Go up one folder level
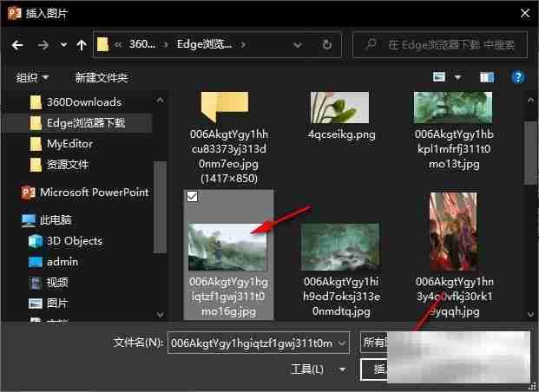The width and height of the screenshot is (539, 392). pyautogui.click(x=81, y=44)
